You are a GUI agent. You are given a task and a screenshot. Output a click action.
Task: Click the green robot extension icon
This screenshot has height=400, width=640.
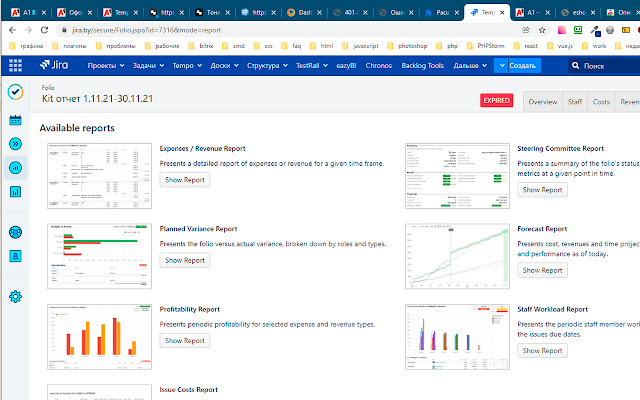point(578,29)
